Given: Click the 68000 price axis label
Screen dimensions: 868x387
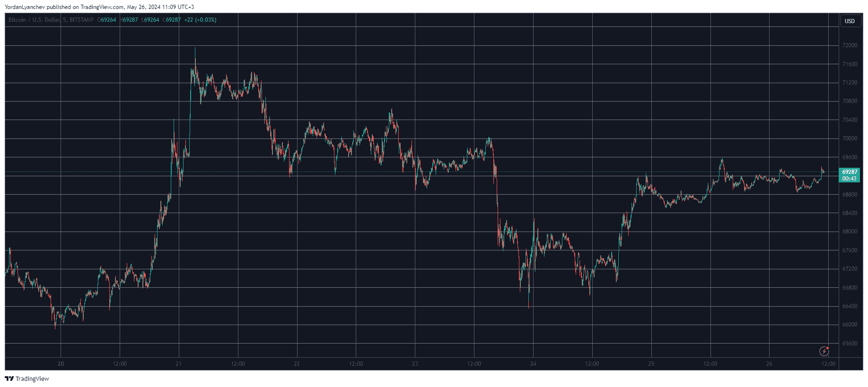Looking at the screenshot, I should 850,232.
